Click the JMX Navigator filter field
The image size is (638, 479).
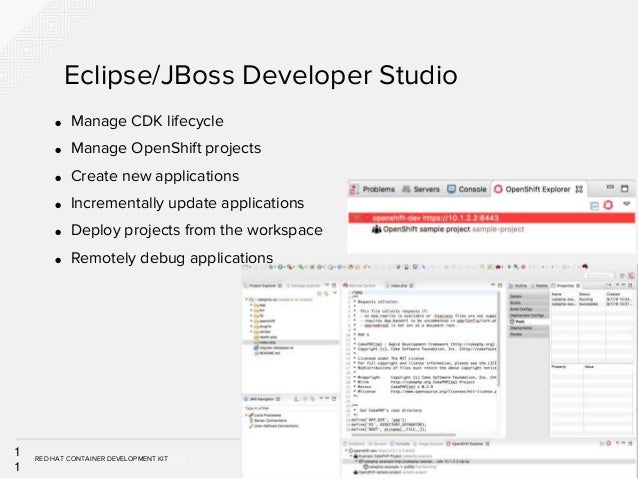click(x=291, y=408)
